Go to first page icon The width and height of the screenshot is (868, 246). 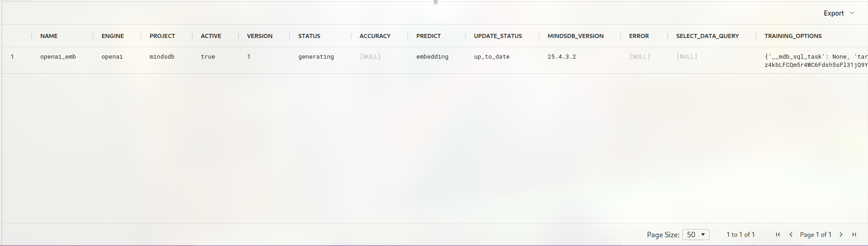(778, 235)
